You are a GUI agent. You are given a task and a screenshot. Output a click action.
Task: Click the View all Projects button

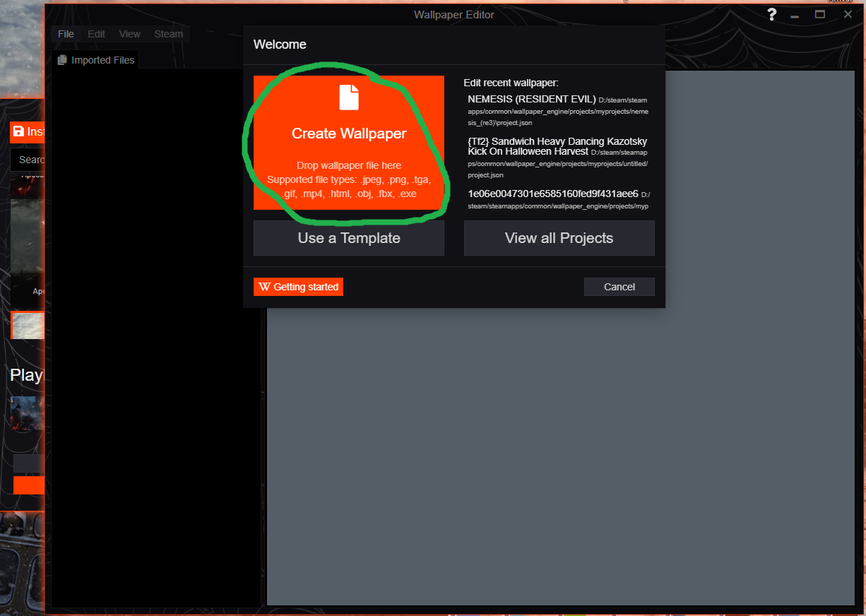click(559, 238)
